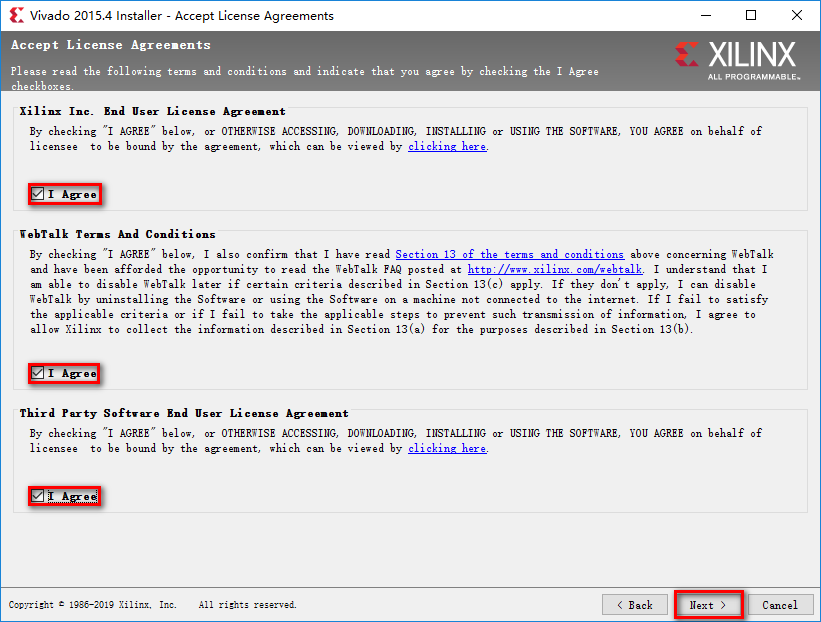Click 'Xilinx Inc. End User License Agreement' heading

tap(152, 112)
